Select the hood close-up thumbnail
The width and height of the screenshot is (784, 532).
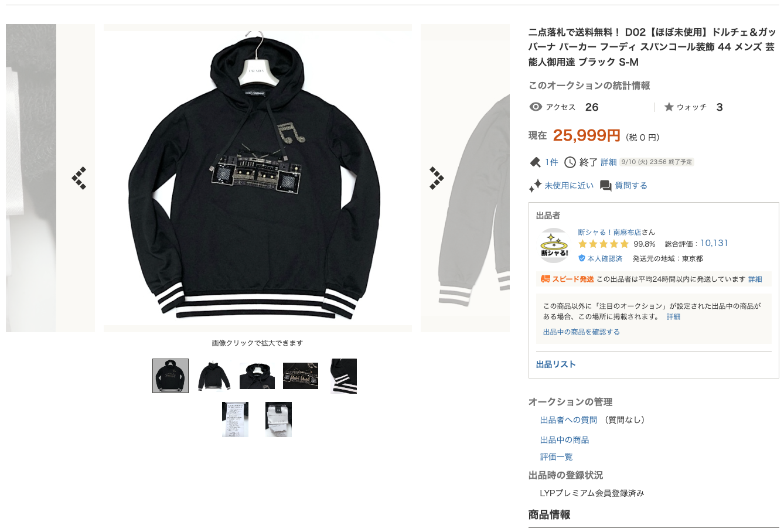click(257, 376)
